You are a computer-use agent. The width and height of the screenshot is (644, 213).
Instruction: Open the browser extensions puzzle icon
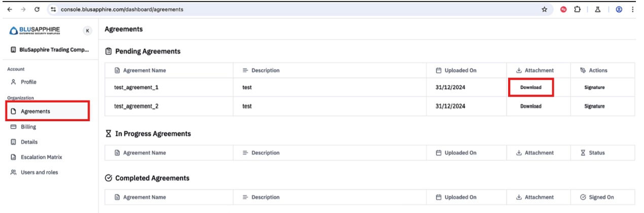pyautogui.click(x=577, y=9)
